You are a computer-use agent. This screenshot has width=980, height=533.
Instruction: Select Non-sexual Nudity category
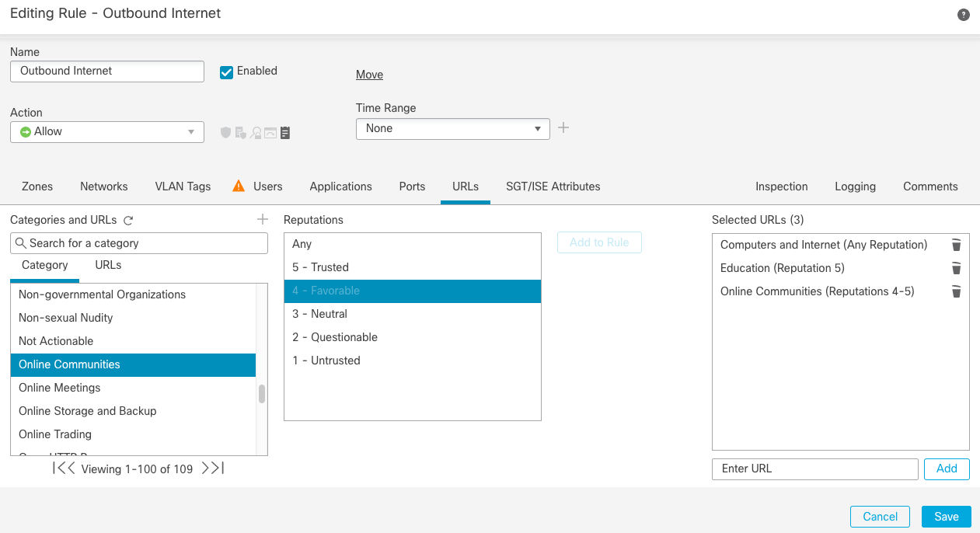133,318
